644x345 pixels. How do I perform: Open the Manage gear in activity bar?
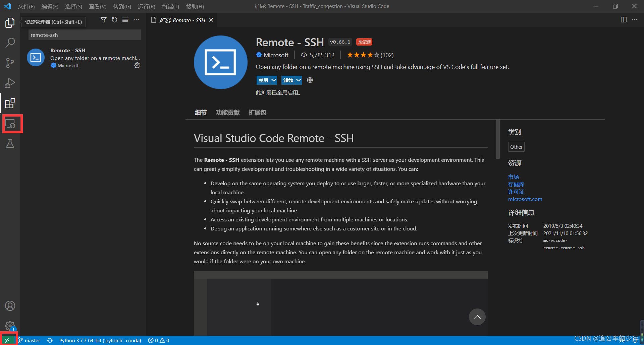[10, 326]
